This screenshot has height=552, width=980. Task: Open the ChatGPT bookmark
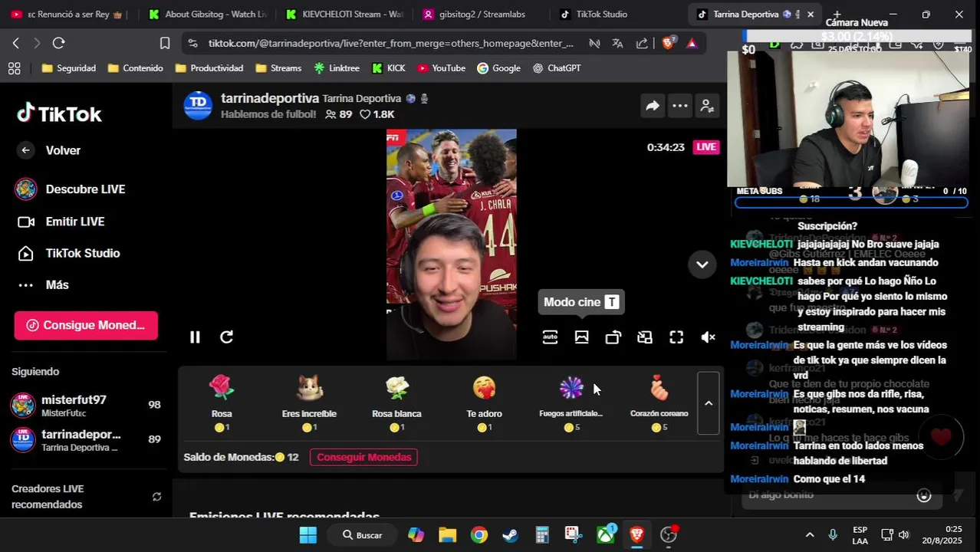[557, 68]
